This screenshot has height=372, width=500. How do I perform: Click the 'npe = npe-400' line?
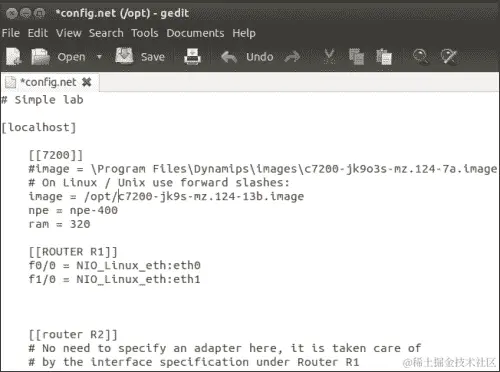point(73,210)
